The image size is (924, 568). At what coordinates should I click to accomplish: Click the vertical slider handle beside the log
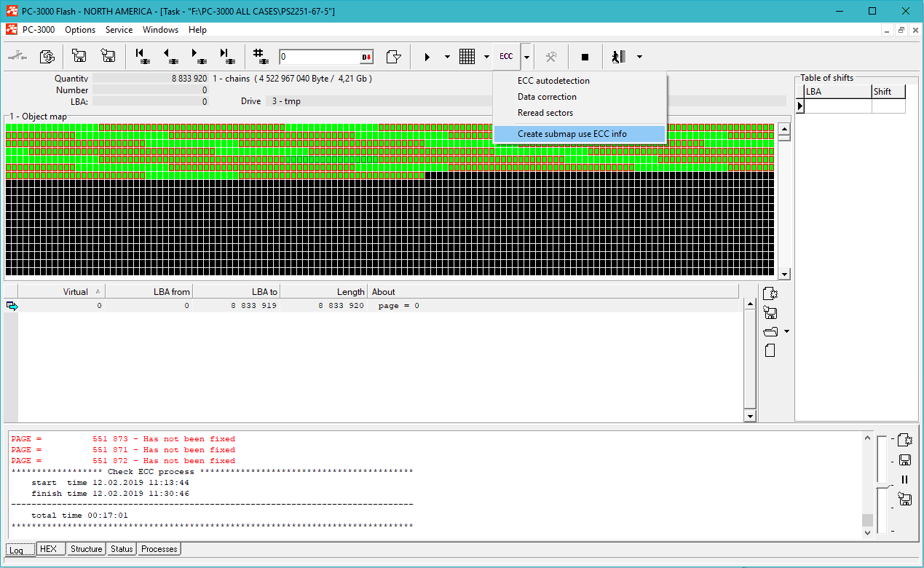(882, 486)
